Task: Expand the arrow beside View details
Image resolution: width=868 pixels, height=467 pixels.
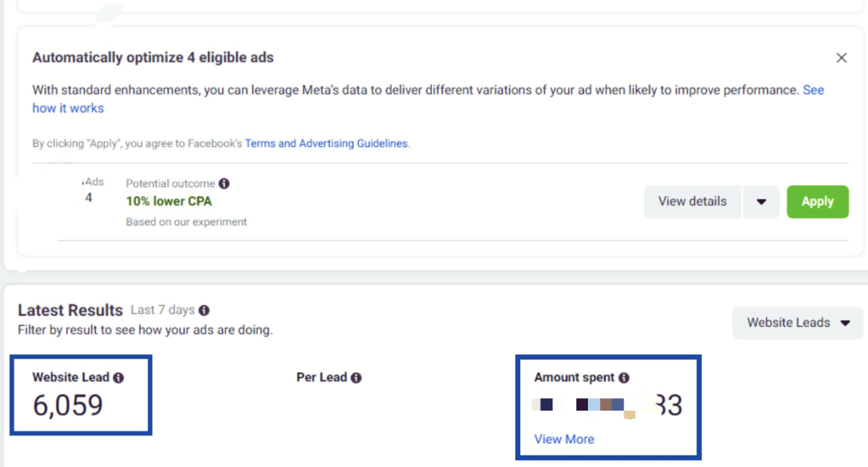Action: click(x=762, y=201)
